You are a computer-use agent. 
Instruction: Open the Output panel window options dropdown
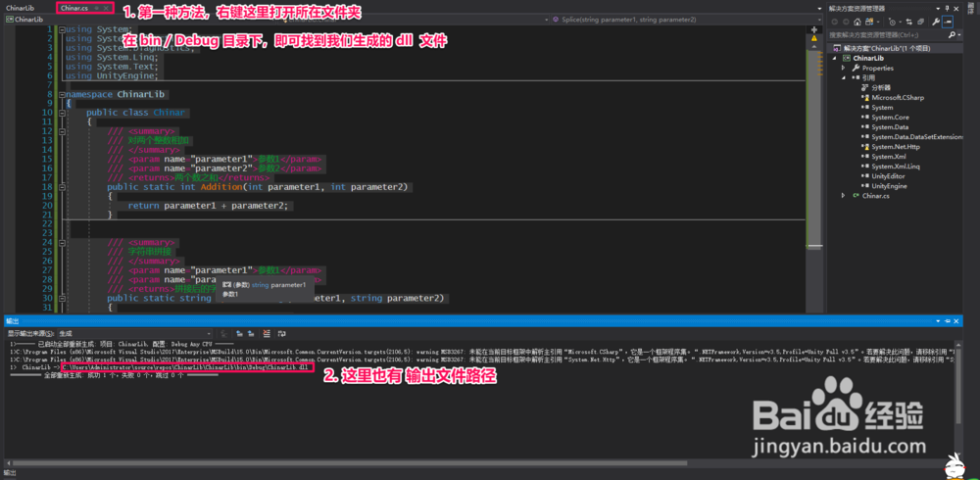coord(938,320)
